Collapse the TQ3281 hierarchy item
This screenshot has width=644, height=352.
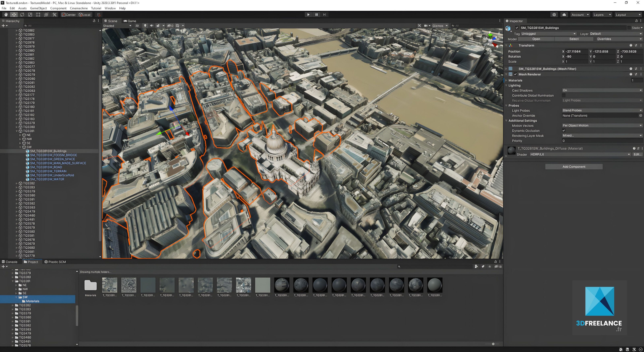(17, 131)
